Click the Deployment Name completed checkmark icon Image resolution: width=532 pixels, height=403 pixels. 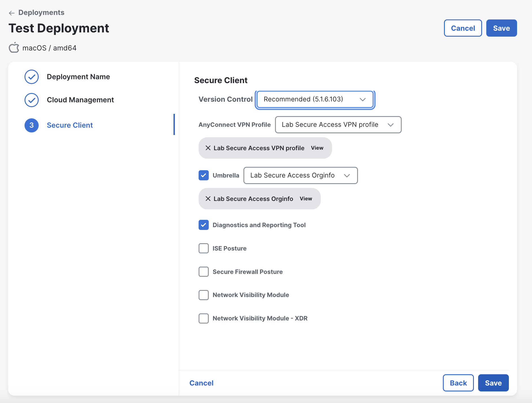[32, 77]
